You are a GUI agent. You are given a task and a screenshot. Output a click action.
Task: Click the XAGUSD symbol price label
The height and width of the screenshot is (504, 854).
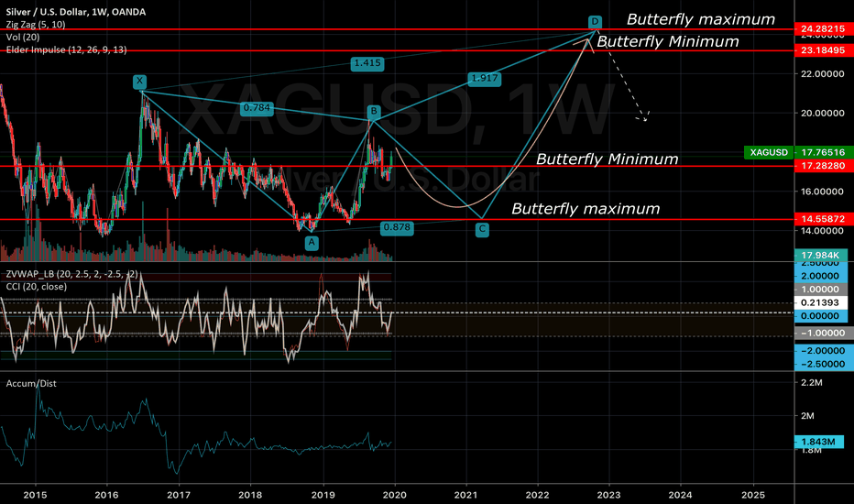pyautogui.click(x=769, y=152)
